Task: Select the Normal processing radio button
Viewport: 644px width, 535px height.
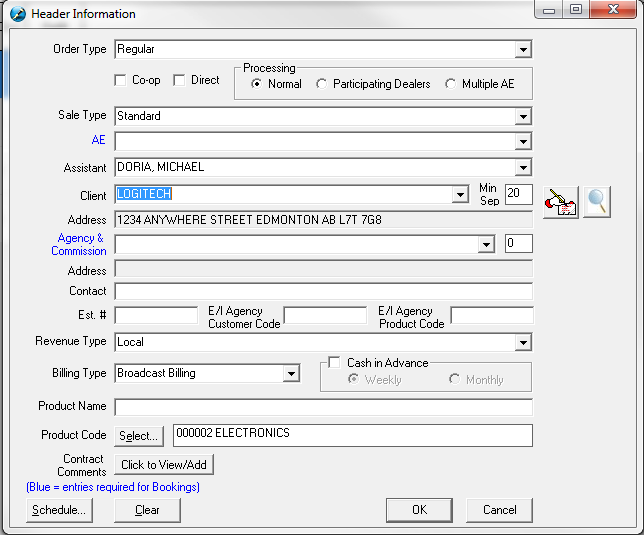Action: pos(257,85)
